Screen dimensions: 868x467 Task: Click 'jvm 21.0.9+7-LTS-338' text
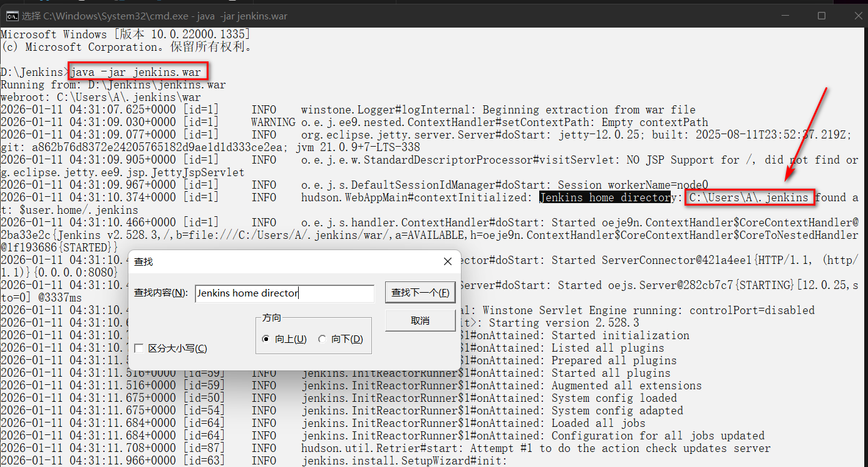358,147
